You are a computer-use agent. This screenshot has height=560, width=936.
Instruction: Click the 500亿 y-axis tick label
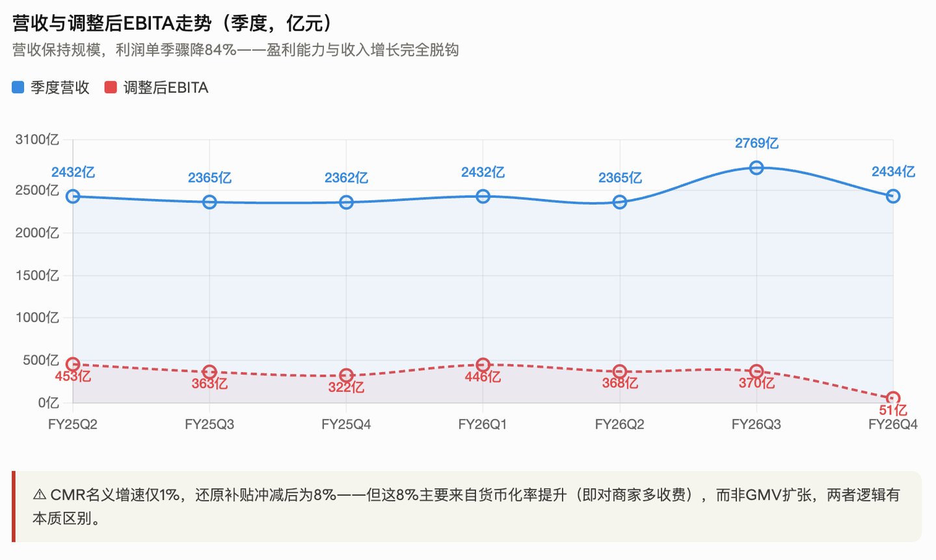(40, 360)
